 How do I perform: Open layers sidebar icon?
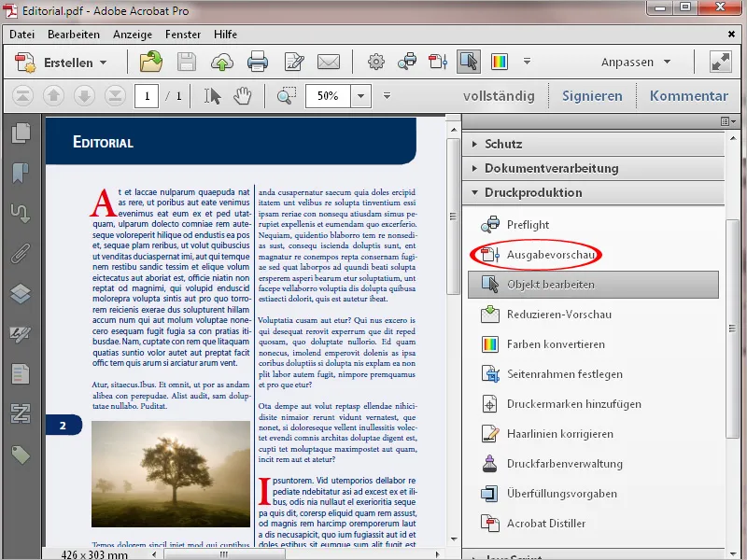(x=21, y=293)
